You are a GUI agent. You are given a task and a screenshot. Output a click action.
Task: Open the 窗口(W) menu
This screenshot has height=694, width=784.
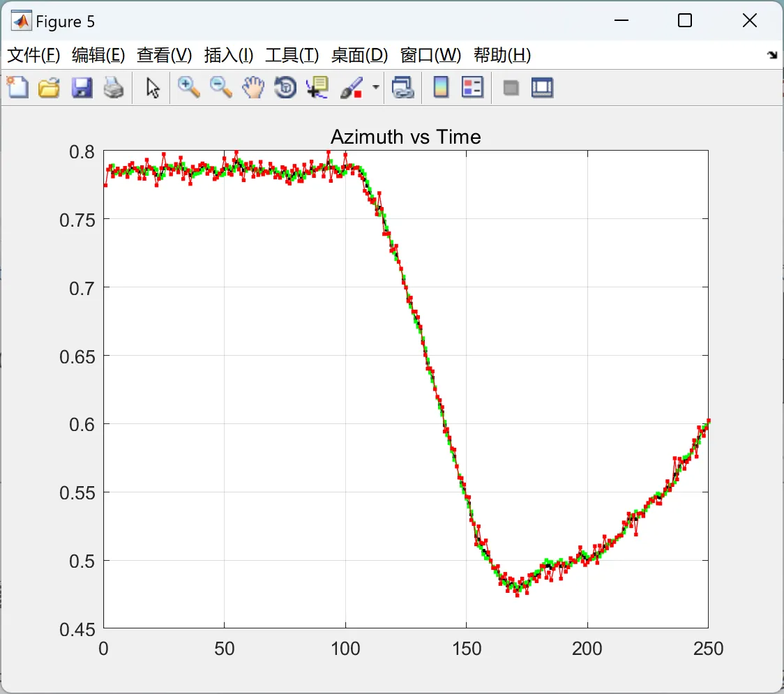(430, 55)
